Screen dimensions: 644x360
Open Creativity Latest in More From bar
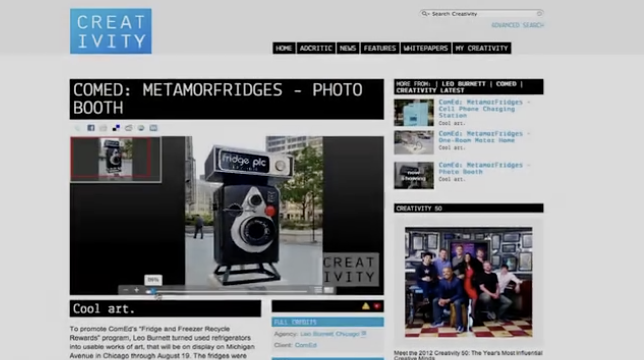pyautogui.click(x=430, y=90)
